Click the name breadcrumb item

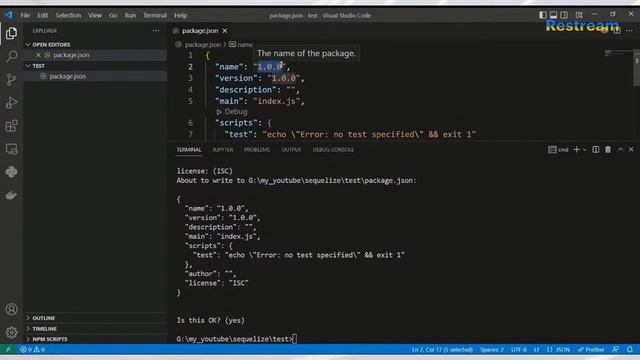click(241, 44)
